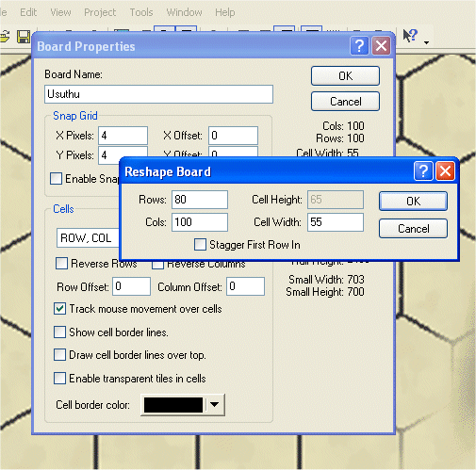The image size is (476, 470).
Task: Click the Cells group label
Action: (x=63, y=209)
